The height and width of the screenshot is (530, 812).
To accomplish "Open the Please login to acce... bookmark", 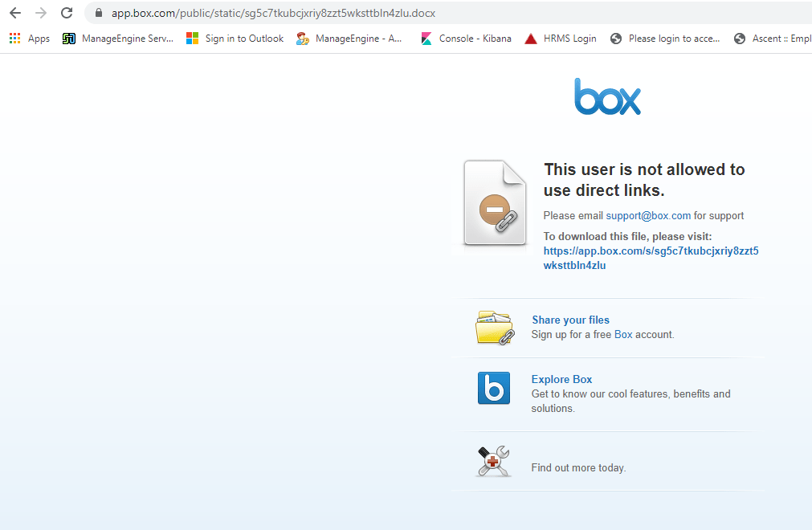I will pyautogui.click(x=665, y=39).
